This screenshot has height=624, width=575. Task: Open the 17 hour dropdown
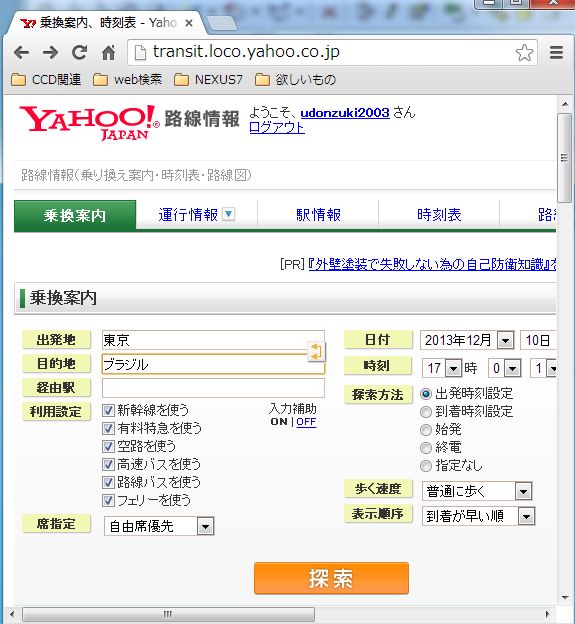(x=442, y=368)
